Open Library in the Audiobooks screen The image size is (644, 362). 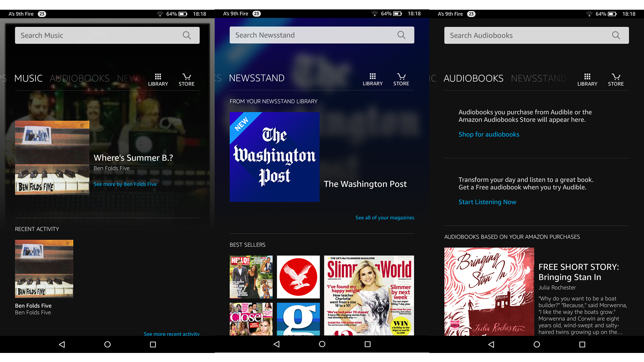pos(587,80)
